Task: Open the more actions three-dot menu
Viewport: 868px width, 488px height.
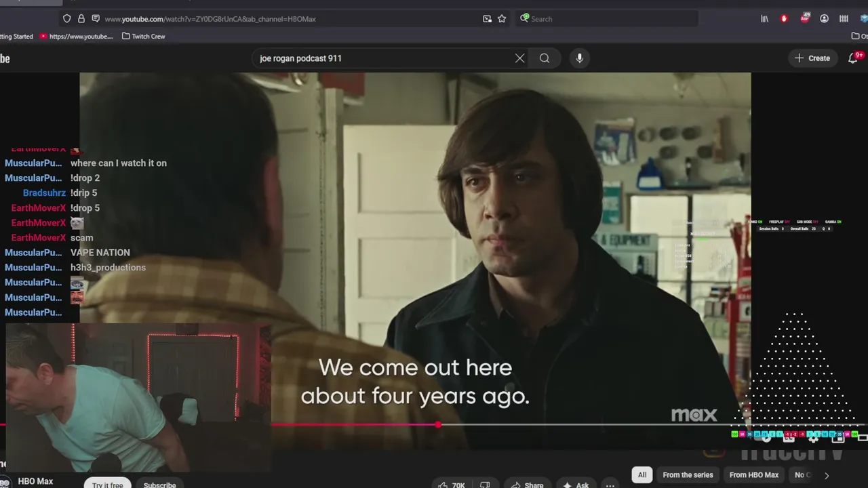Action: pos(610,485)
